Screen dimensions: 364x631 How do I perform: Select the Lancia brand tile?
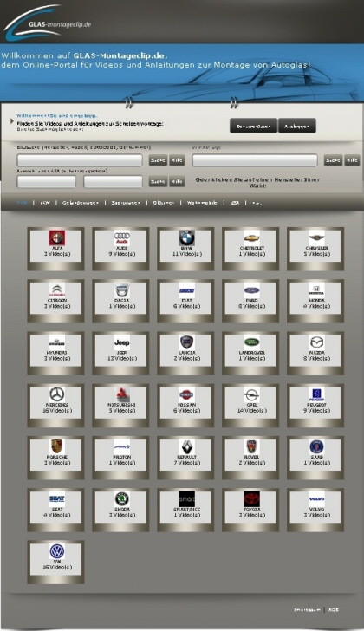185,353
